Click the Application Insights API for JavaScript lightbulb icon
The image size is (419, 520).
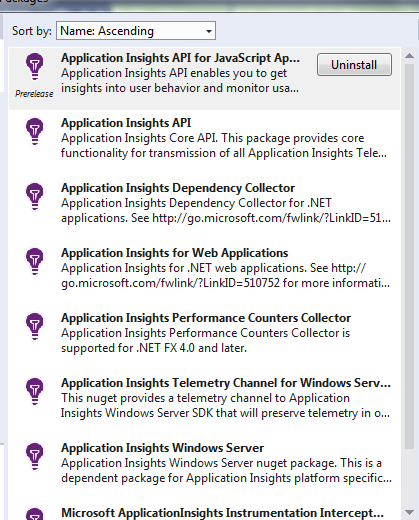(x=35, y=67)
